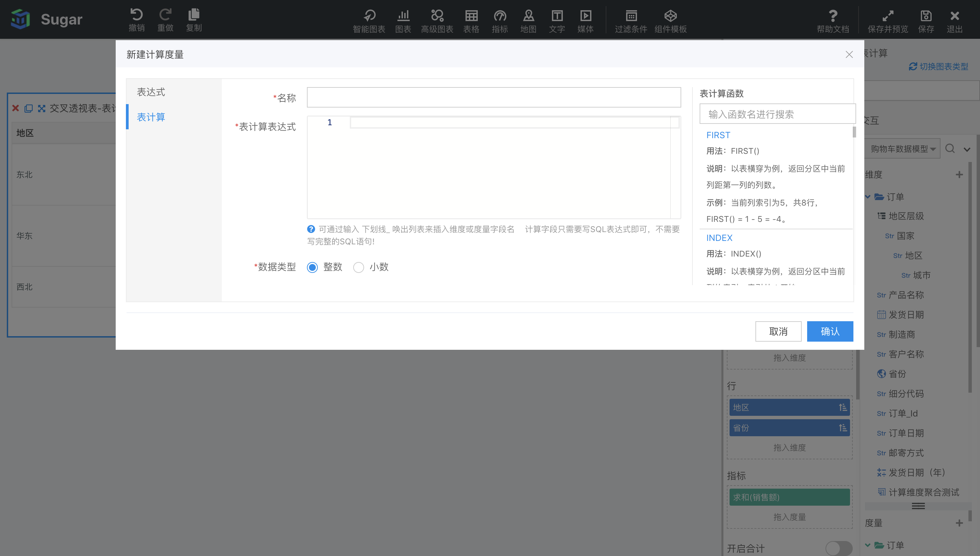Select the 小数 data type radio
This screenshot has height=556, width=980.
[x=358, y=267]
